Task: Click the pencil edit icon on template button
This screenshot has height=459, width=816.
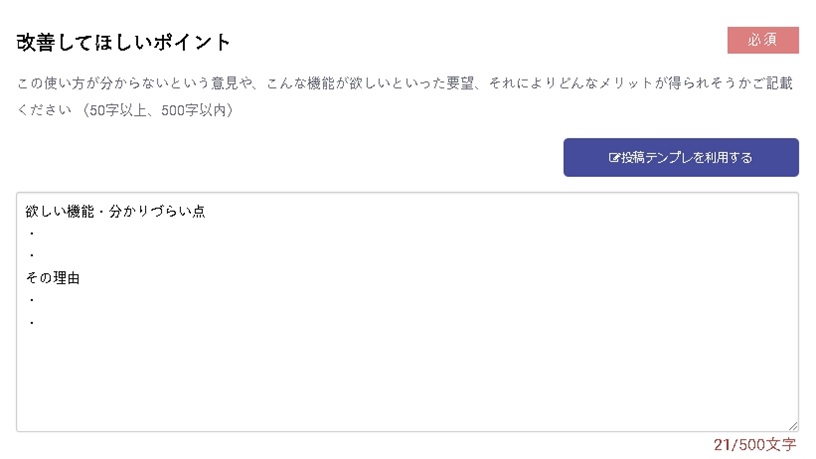Action: [x=614, y=158]
